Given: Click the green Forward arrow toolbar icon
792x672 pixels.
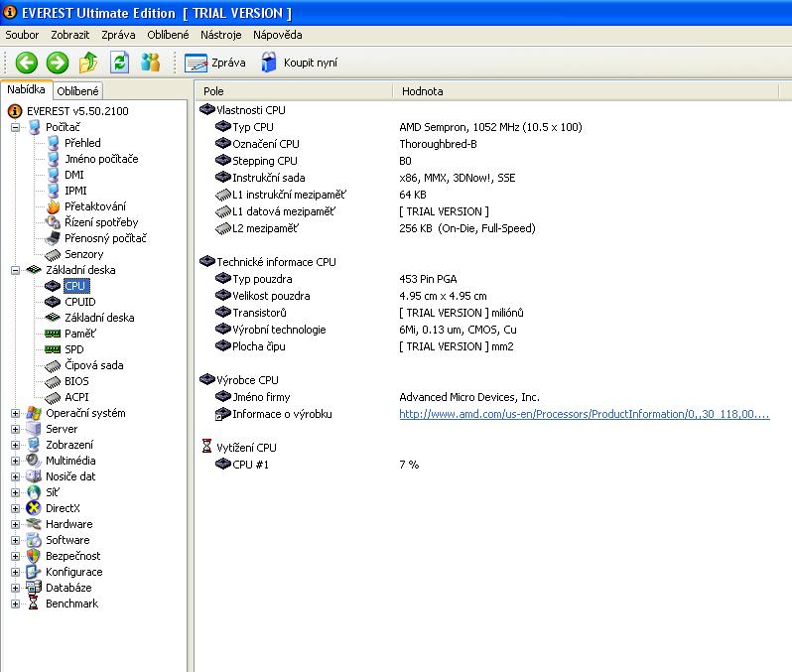Looking at the screenshot, I should [x=58, y=63].
